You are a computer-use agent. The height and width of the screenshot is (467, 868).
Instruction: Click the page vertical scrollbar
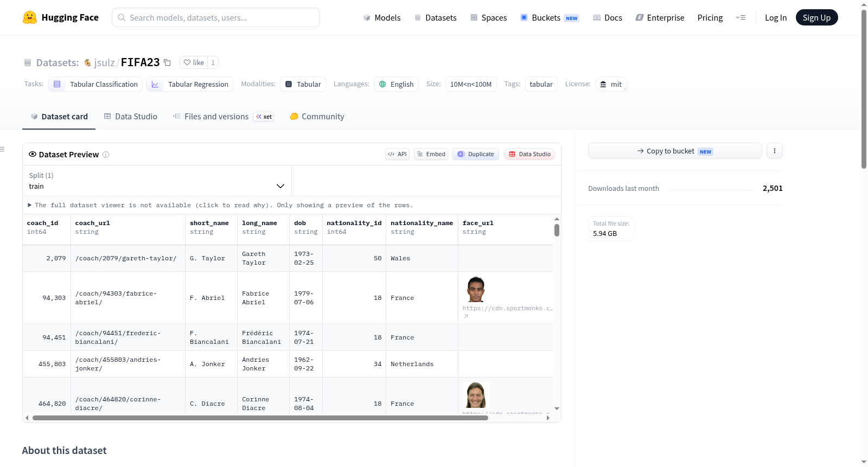coord(864,89)
